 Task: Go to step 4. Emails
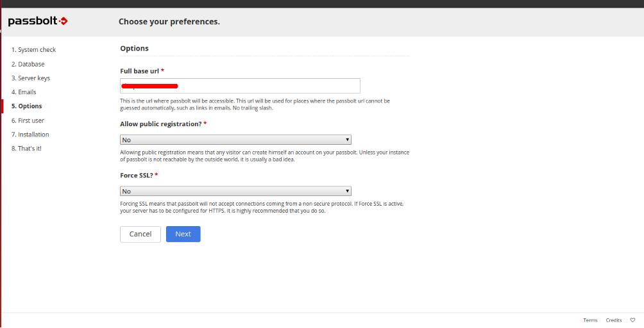pos(24,92)
